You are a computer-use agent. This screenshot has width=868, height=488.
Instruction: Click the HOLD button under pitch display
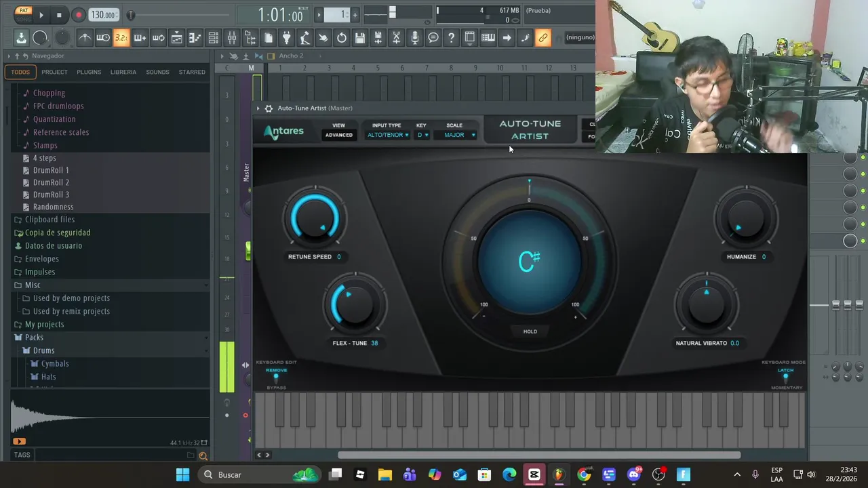530,331
